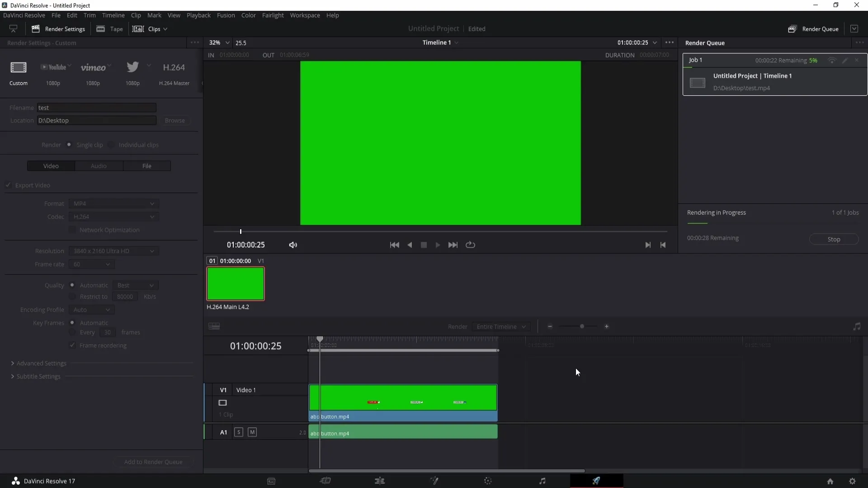Remove Job 1 from render queue

click(x=857, y=60)
